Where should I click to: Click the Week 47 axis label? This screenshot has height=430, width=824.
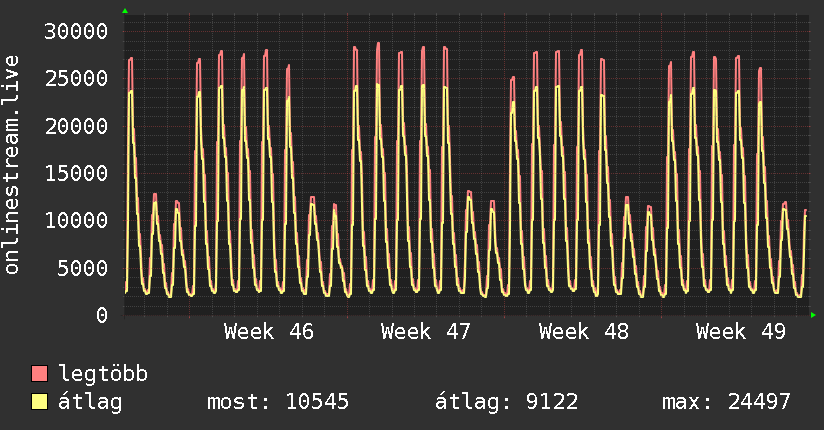click(426, 331)
